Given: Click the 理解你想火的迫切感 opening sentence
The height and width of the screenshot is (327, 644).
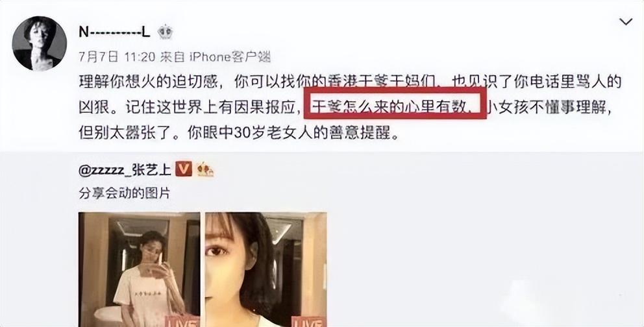Looking at the screenshot, I should [x=151, y=82].
